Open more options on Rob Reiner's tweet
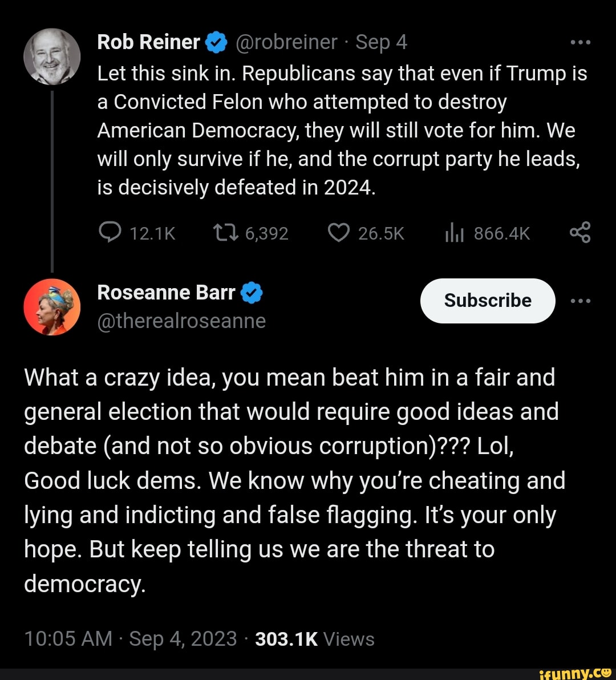The height and width of the screenshot is (680, 616). pyautogui.click(x=580, y=42)
